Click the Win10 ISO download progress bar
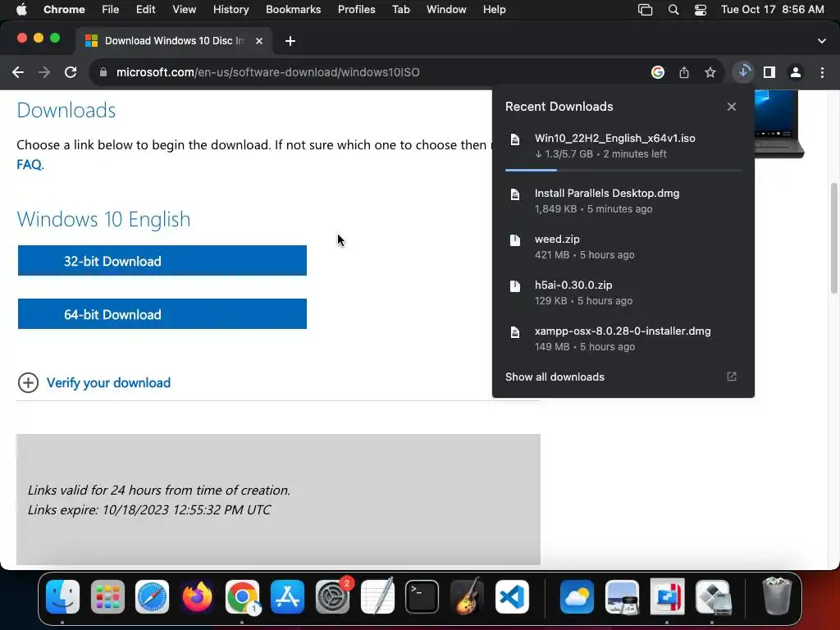840x630 pixels. point(623,171)
